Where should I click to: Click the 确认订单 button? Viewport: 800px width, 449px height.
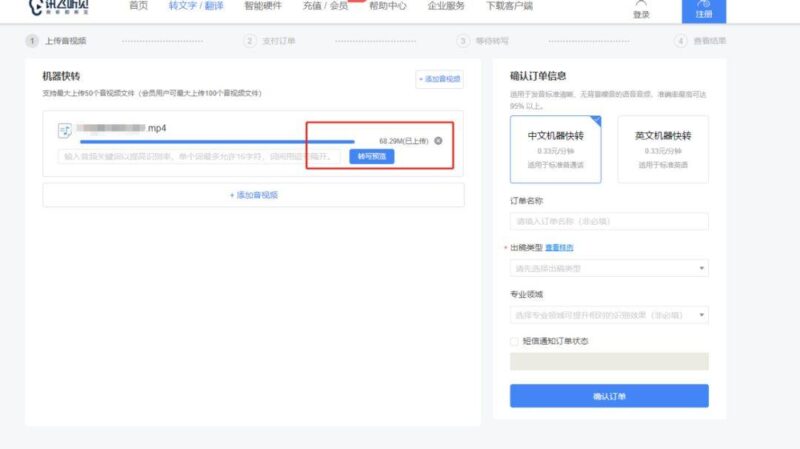click(x=609, y=396)
